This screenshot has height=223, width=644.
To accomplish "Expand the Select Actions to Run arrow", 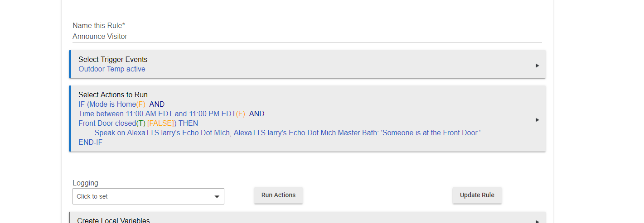I will coord(537,120).
